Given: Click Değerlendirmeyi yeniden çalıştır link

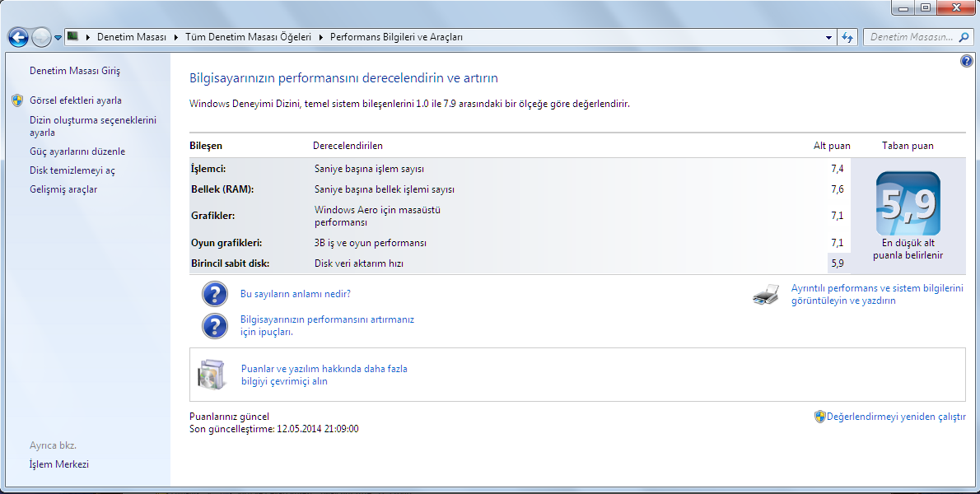Looking at the screenshot, I should pos(896,417).
